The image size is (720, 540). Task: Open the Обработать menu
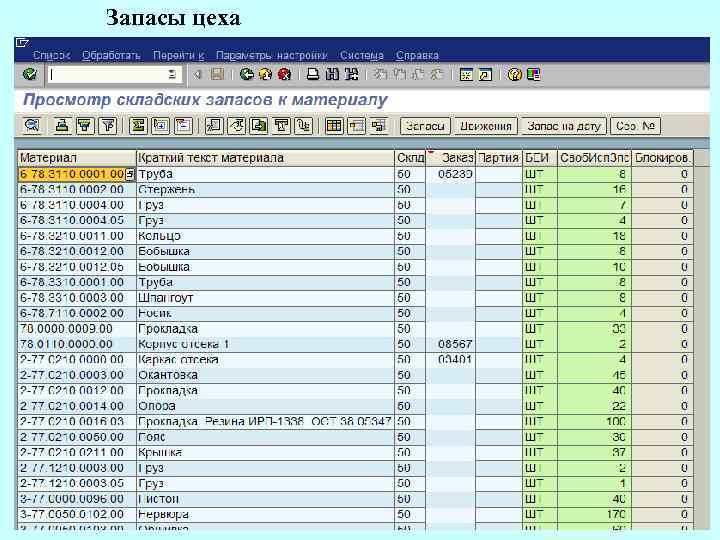[x=111, y=56]
